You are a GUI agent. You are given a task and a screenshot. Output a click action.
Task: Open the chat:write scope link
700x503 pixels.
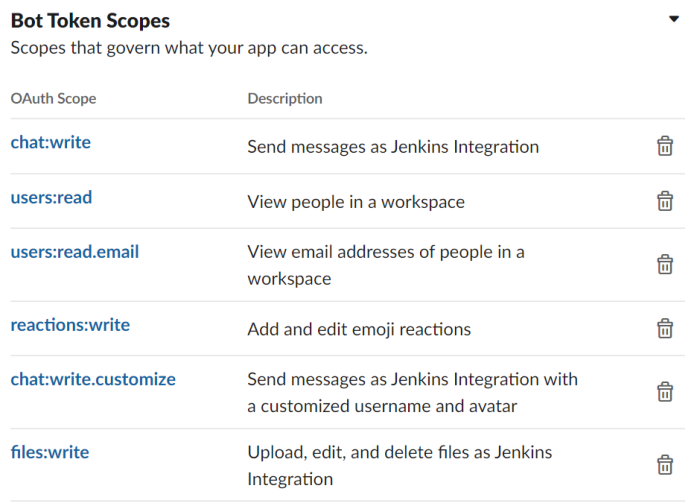[x=50, y=142]
